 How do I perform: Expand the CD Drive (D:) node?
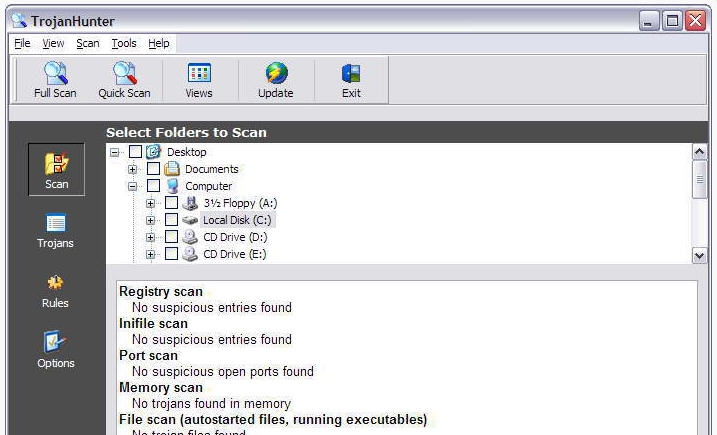coord(150,237)
